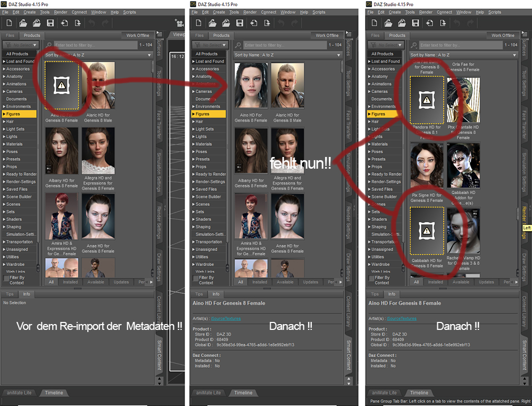Click Export icon in middle window toolbar
This screenshot has width=532, height=406.
tap(267, 23)
